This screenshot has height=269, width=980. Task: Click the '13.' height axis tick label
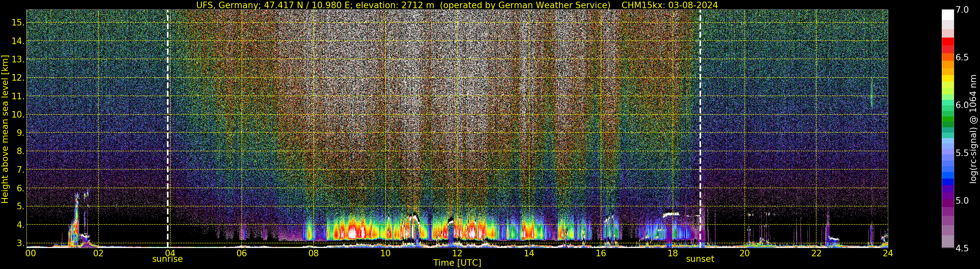click(18, 59)
